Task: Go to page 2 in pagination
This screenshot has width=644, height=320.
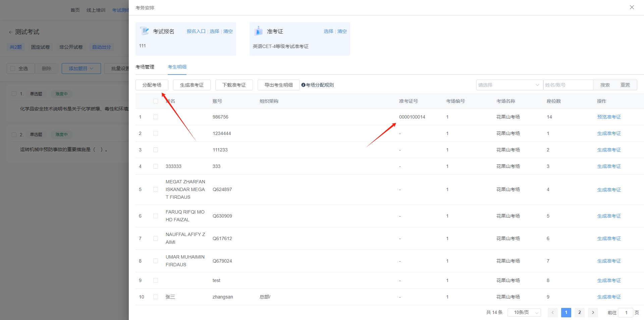Action: coord(579,312)
